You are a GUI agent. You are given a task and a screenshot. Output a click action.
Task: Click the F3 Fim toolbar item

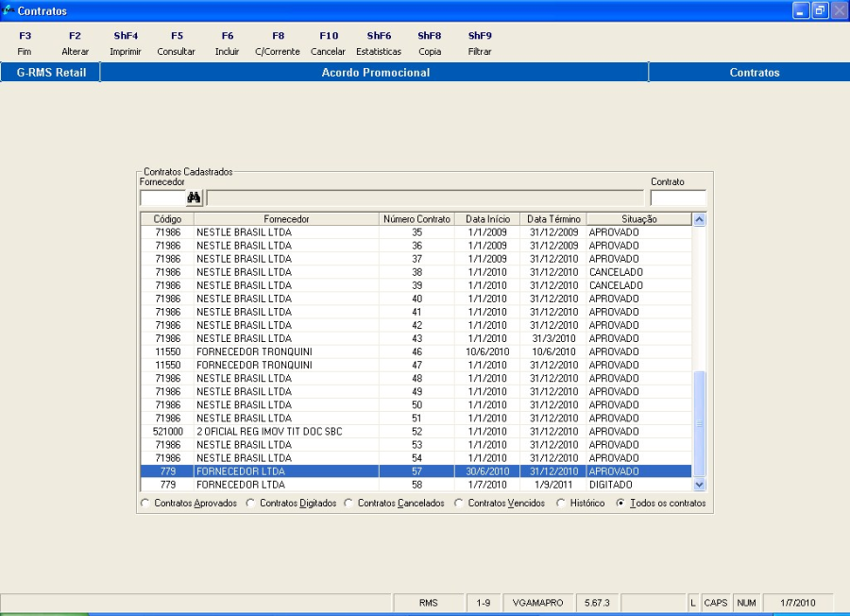(25, 43)
